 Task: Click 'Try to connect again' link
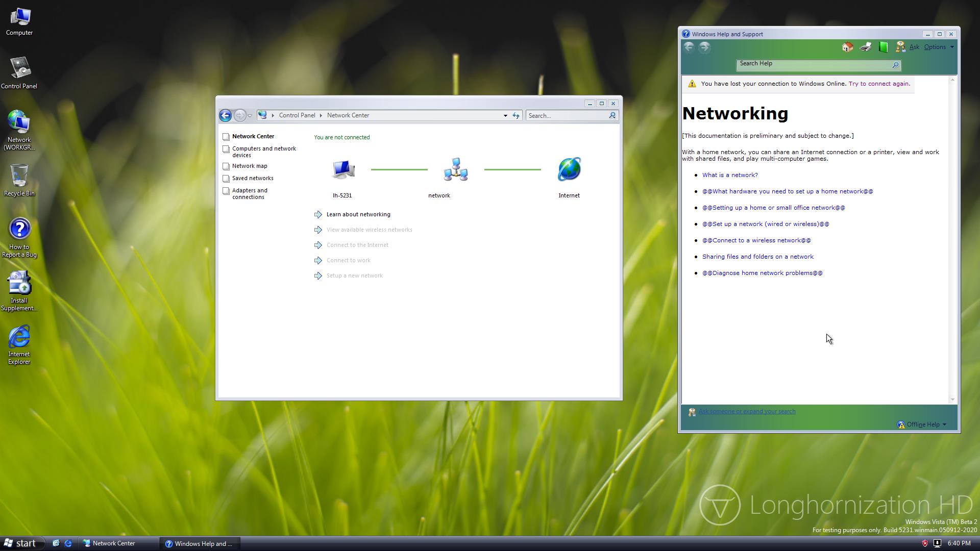(879, 84)
